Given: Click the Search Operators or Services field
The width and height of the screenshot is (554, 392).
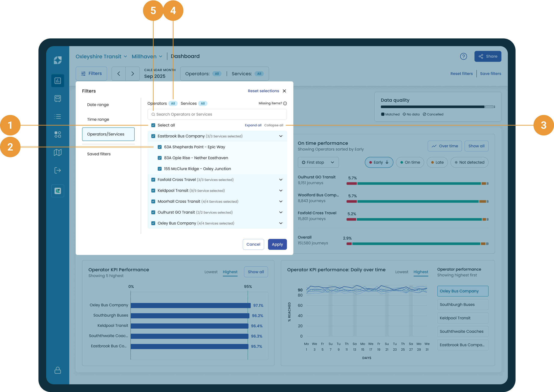Looking at the screenshot, I should coord(217,114).
